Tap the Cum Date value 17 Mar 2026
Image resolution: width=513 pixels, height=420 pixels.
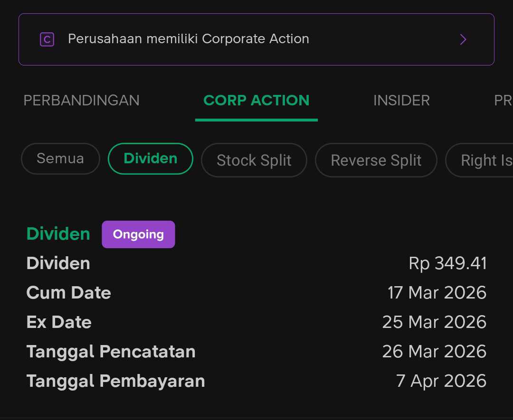tap(437, 293)
